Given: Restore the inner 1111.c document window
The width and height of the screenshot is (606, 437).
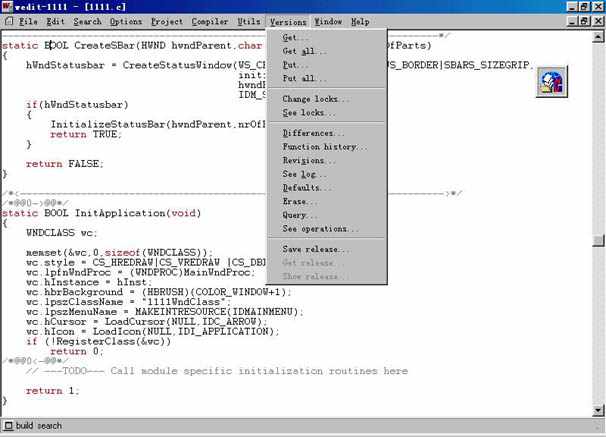Looking at the screenshot, I should coord(584,21).
